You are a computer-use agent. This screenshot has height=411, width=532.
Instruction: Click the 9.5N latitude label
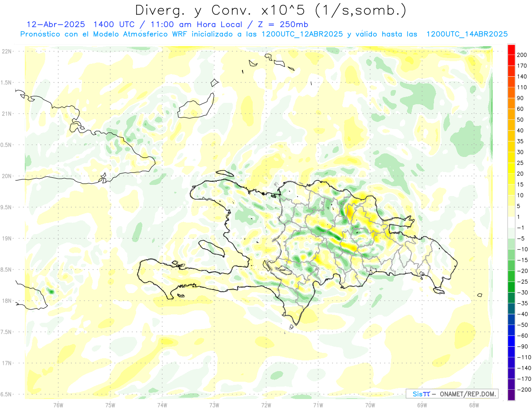tap(6, 207)
